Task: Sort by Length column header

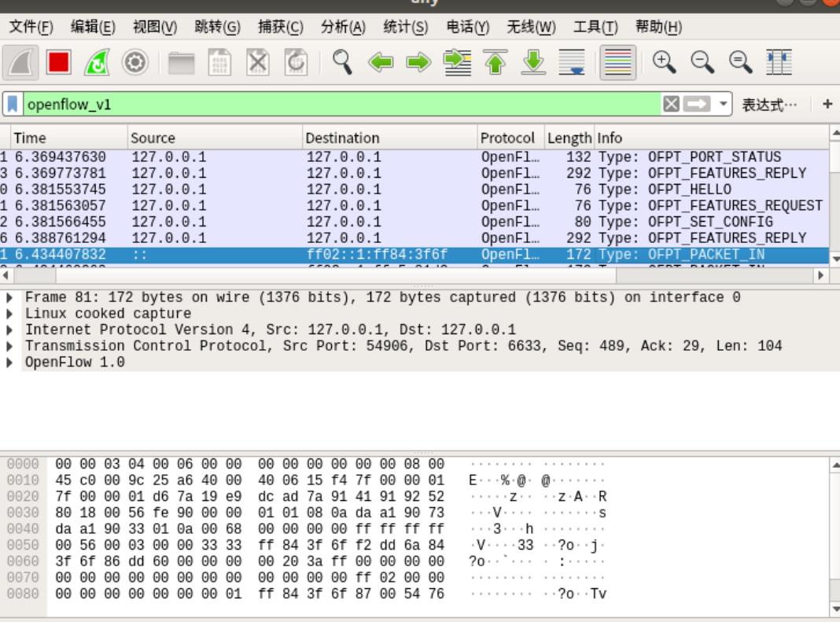Action: pyautogui.click(x=569, y=138)
